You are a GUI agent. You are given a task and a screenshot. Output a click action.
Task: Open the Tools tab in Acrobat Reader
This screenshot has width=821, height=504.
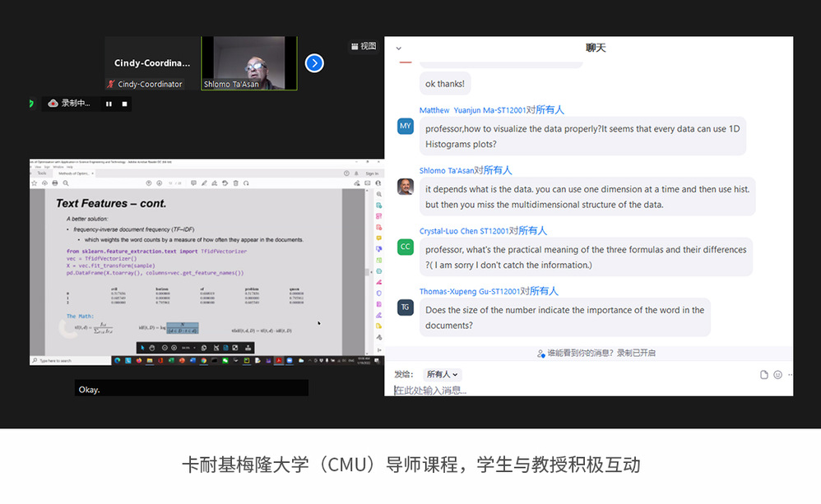(41, 173)
